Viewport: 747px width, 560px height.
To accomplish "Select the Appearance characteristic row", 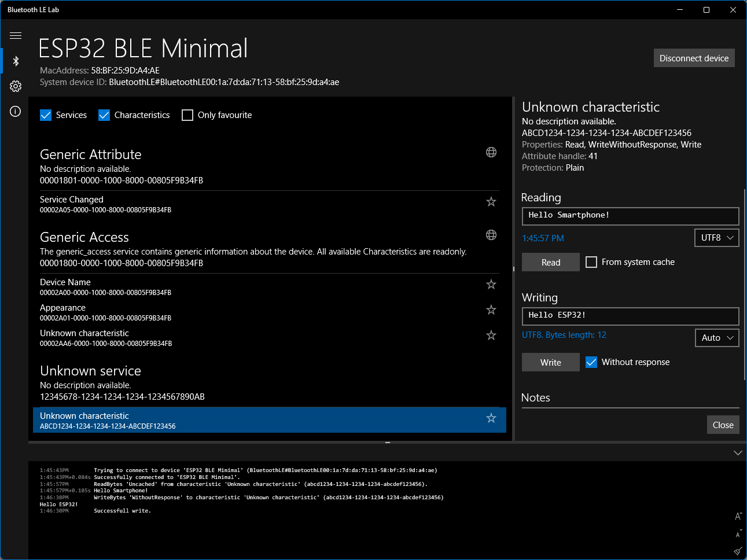I will [x=269, y=312].
